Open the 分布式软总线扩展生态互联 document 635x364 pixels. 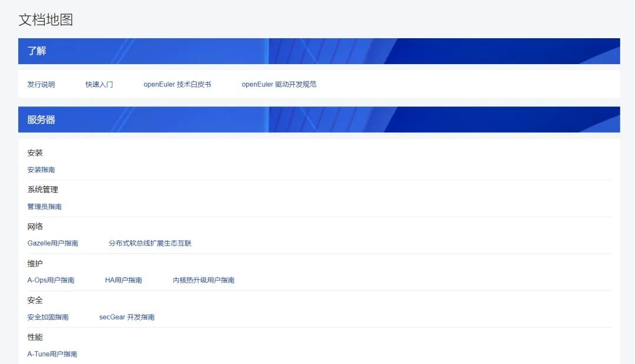[151, 243]
